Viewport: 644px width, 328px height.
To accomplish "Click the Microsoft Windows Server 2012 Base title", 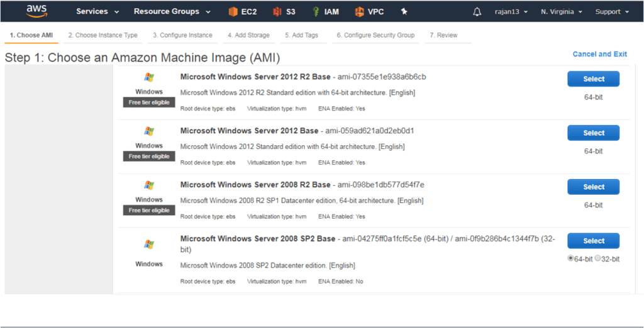I will point(249,131).
